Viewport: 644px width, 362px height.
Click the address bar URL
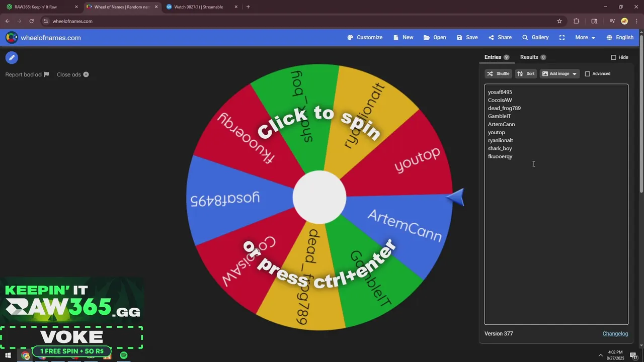72,21
